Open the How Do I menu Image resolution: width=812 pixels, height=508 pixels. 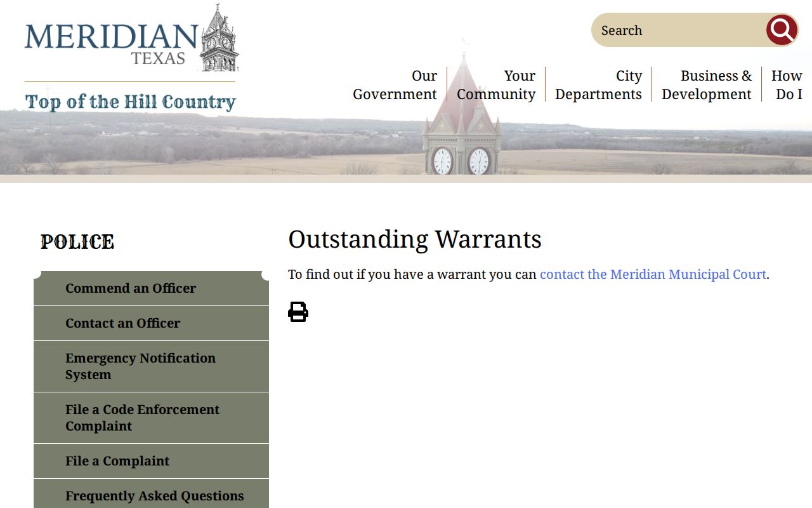[x=787, y=84]
